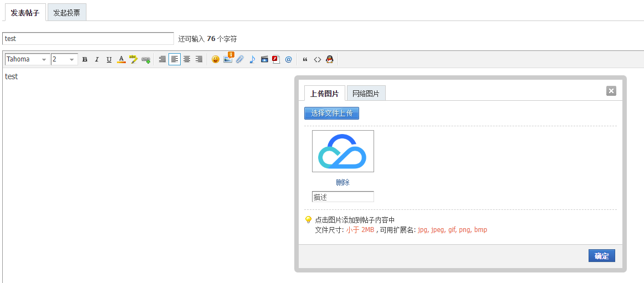Click the 选择文件上传 button
644x283 pixels.
(x=332, y=113)
